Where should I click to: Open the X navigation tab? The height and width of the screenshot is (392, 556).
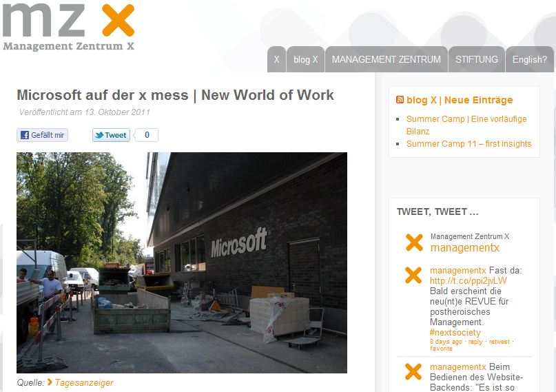(276, 59)
